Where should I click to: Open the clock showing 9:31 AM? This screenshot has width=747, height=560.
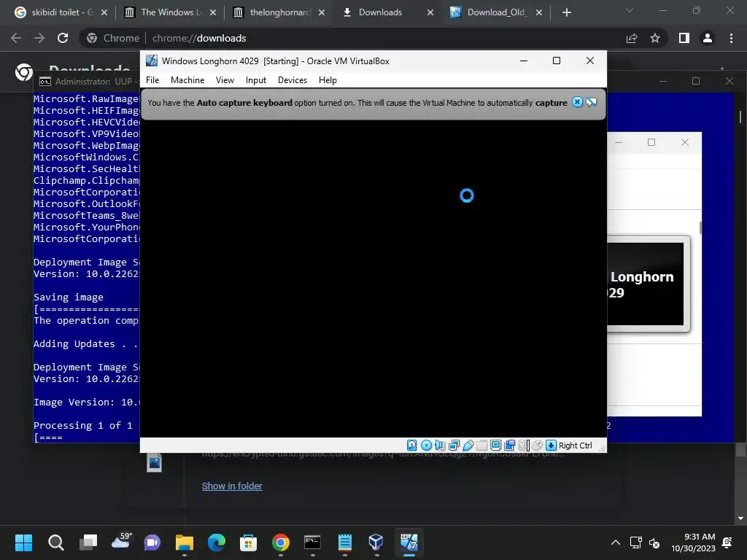(x=693, y=542)
